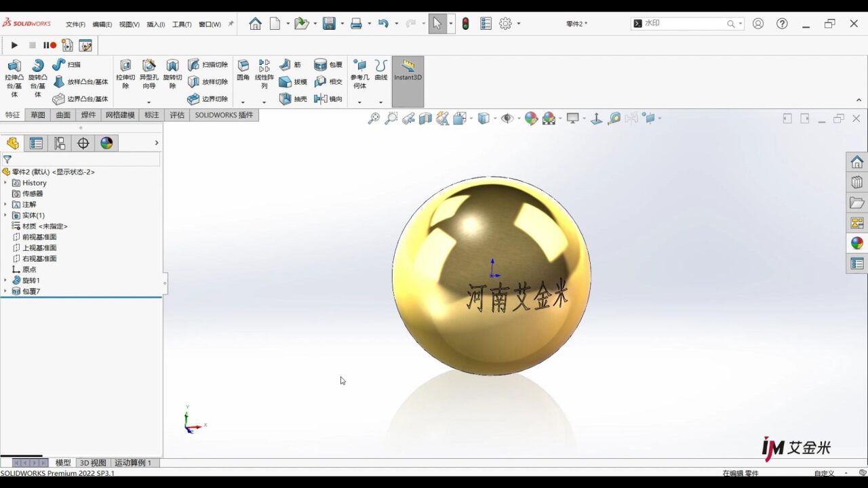
Task: Choose the 拔模 draft feature
Action: click(293, 82)
